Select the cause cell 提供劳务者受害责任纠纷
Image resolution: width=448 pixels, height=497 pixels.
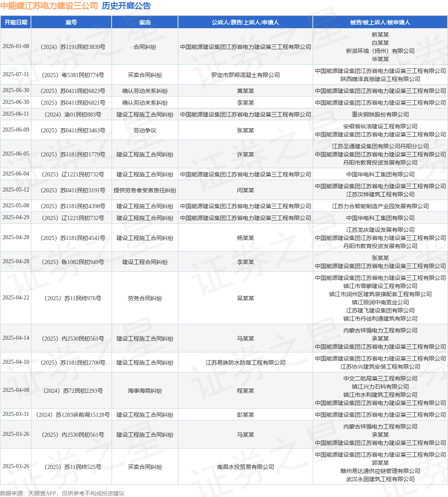coord(145,190)
